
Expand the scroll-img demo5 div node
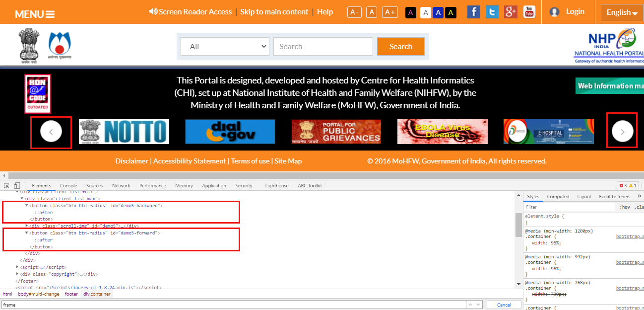(27, 226)
